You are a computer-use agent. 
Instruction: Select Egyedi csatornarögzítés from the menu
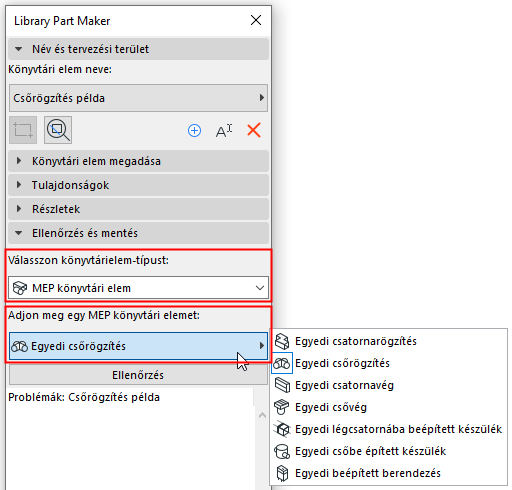389,341
